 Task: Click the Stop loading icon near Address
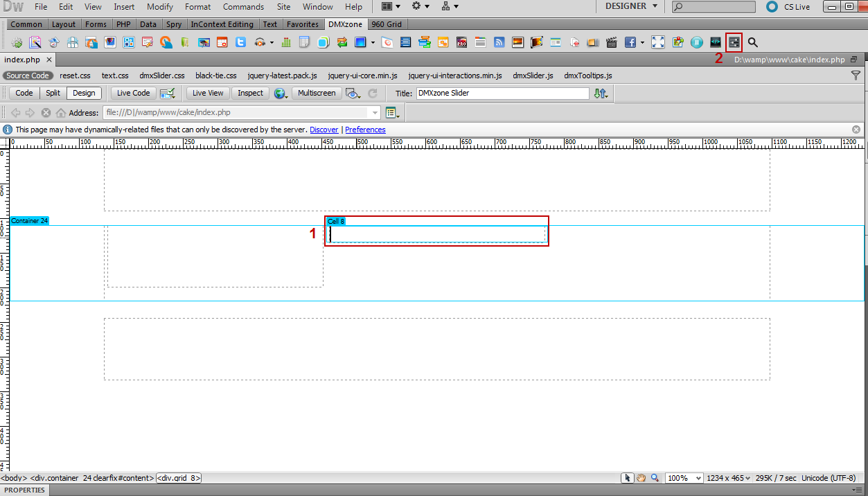pos(46,112)
